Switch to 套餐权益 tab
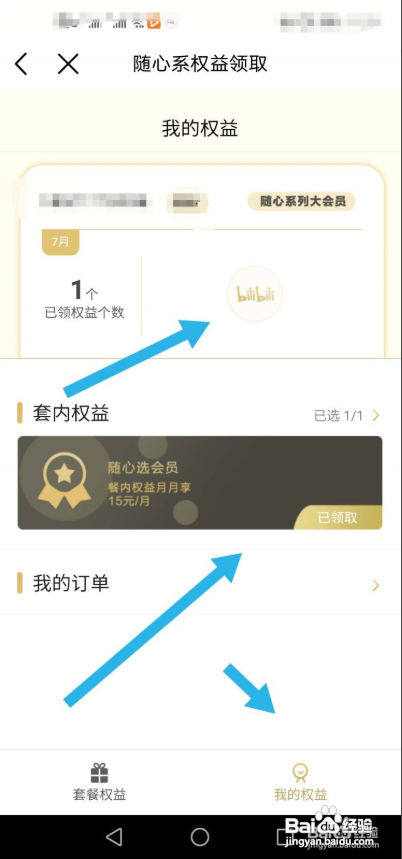Image resolution: width=402 pixels, height=859 pixels. tap(100, 782)
